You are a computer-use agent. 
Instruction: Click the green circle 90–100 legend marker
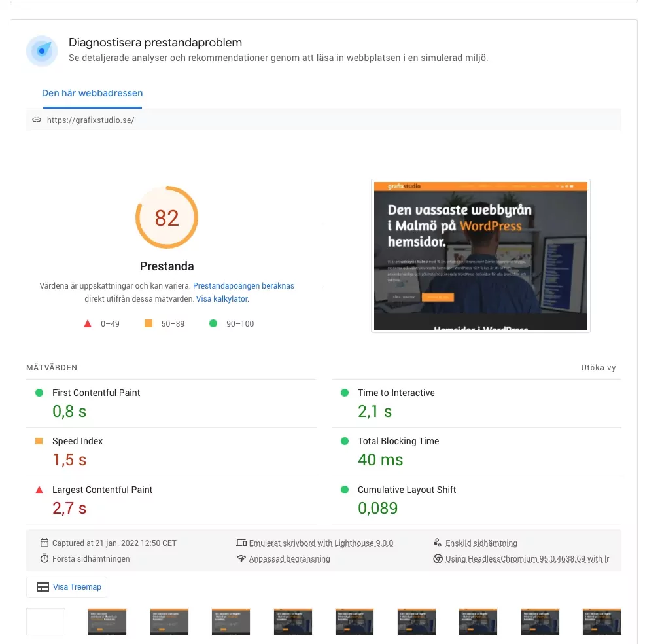tap(213, 323)
